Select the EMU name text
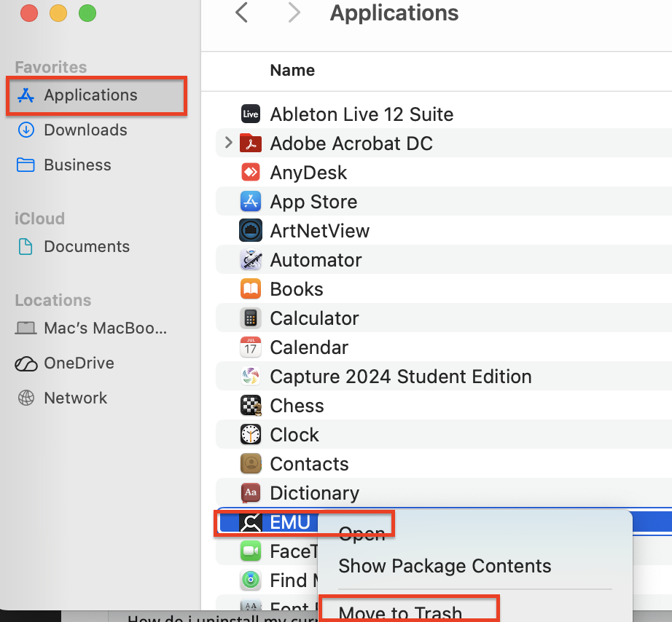The image size is (672, 622). click(x=290, y=522)
